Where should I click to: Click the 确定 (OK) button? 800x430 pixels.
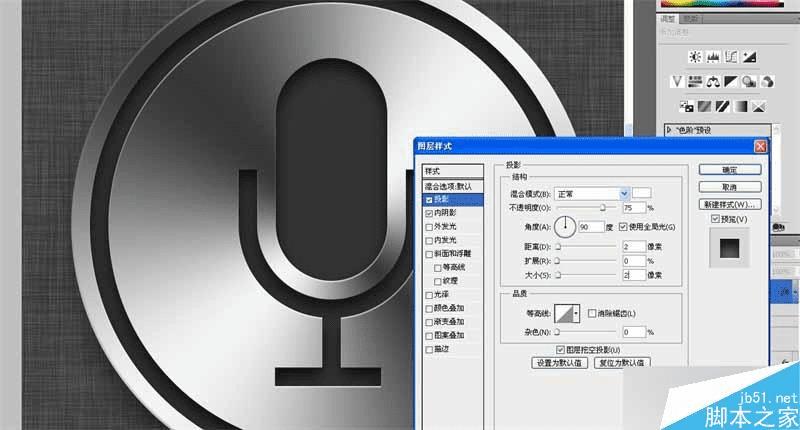pos(730,170)
